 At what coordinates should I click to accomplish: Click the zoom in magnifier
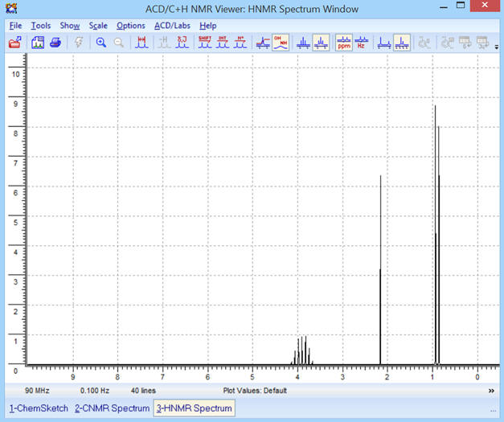point(101,43)
